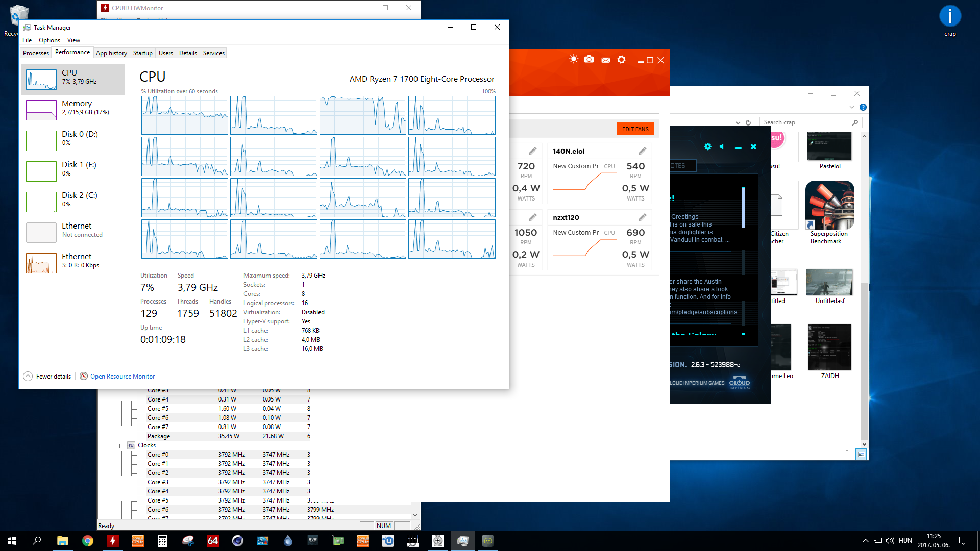Click the Search crap input field
This screenshot has width=980, height=551.
click(811, 122)
